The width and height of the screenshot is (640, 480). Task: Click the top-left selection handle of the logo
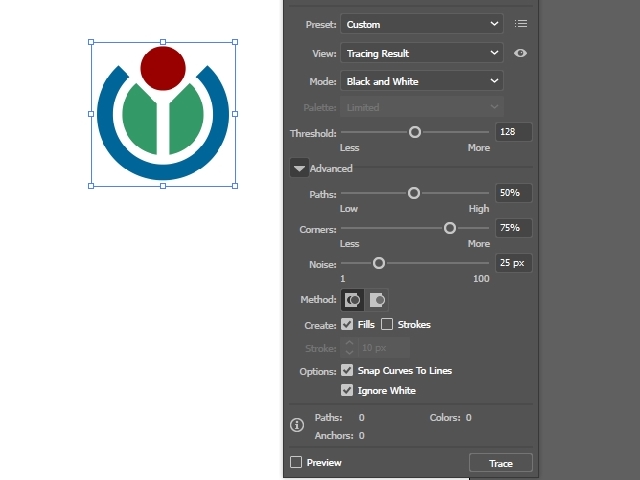pos(91,42)
